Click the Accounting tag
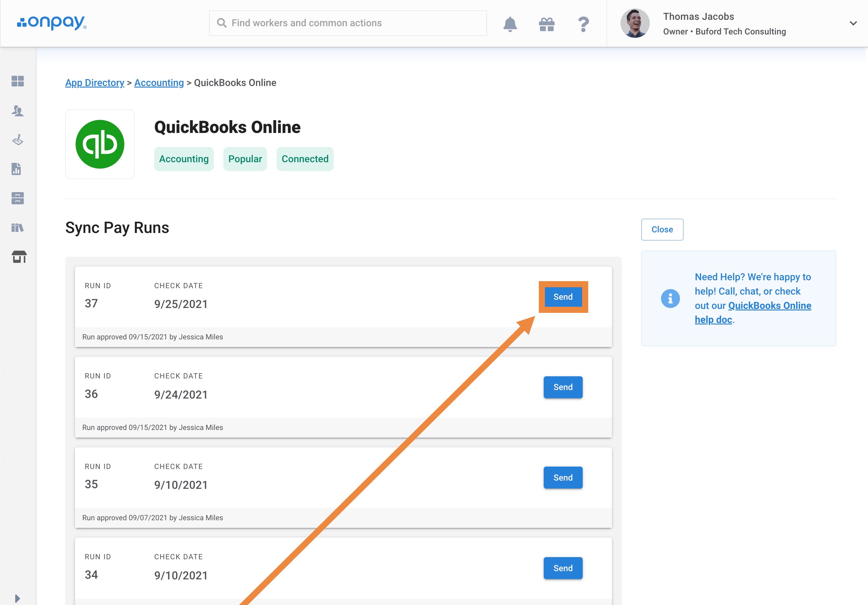868x605 pixels. tap(184, 159)
